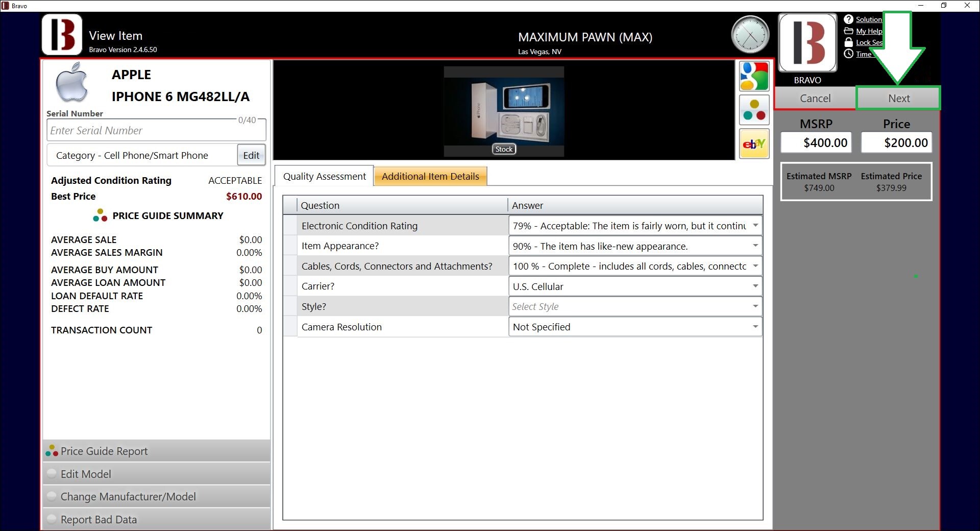
Task: Click Estimated Price $379.99 value
Action: (891, 188)
